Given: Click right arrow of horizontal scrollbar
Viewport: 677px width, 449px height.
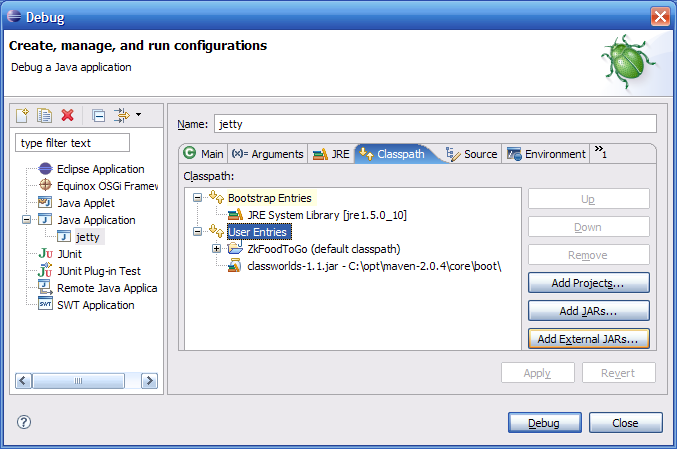Looking at the screenshot, I should (149, 381).
